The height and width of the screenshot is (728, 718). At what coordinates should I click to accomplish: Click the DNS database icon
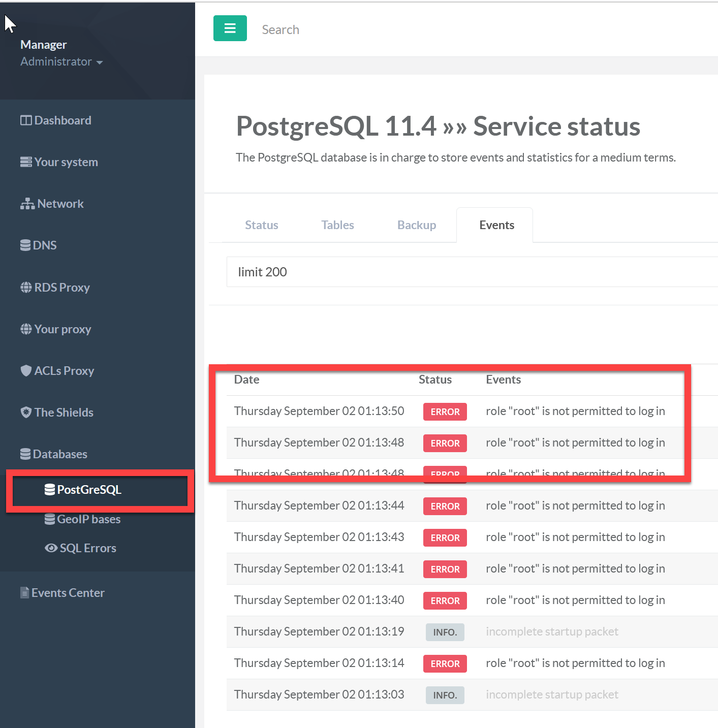25,245
